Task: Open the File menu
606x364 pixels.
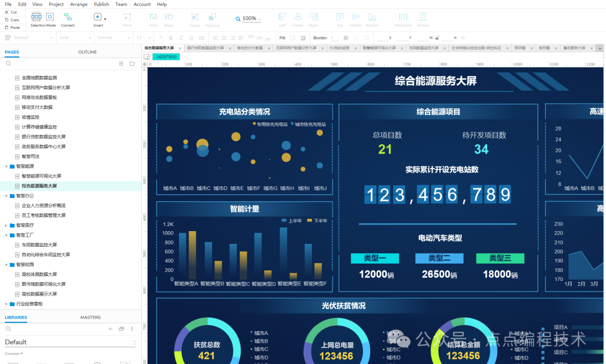Action: tap(8, 4)
